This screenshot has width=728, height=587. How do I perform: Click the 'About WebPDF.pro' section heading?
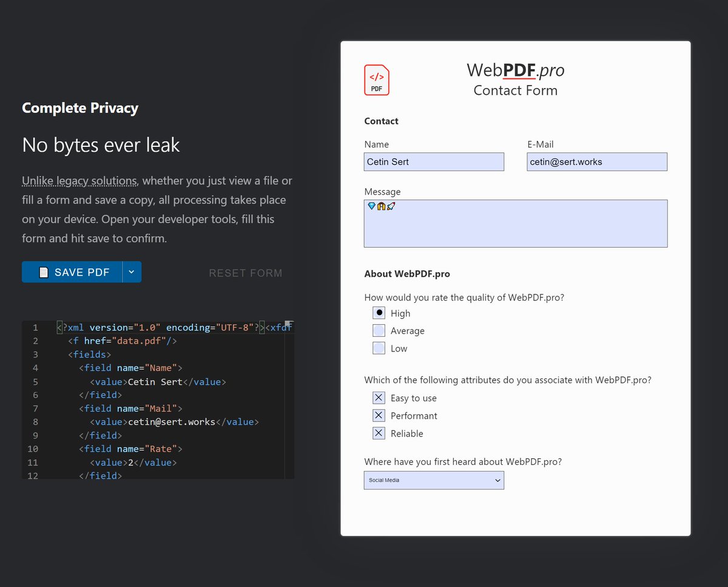[407, 274]
